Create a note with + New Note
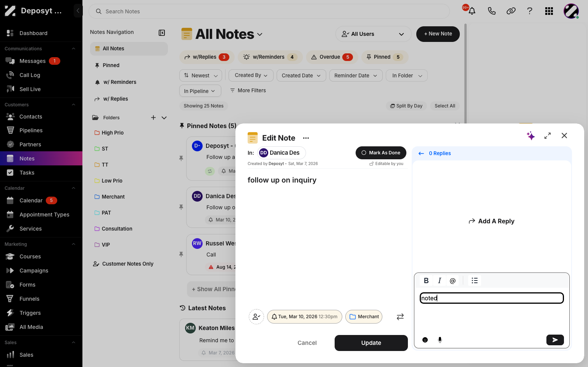The height and width of the screenshot is (367, 588). point(438,34)
